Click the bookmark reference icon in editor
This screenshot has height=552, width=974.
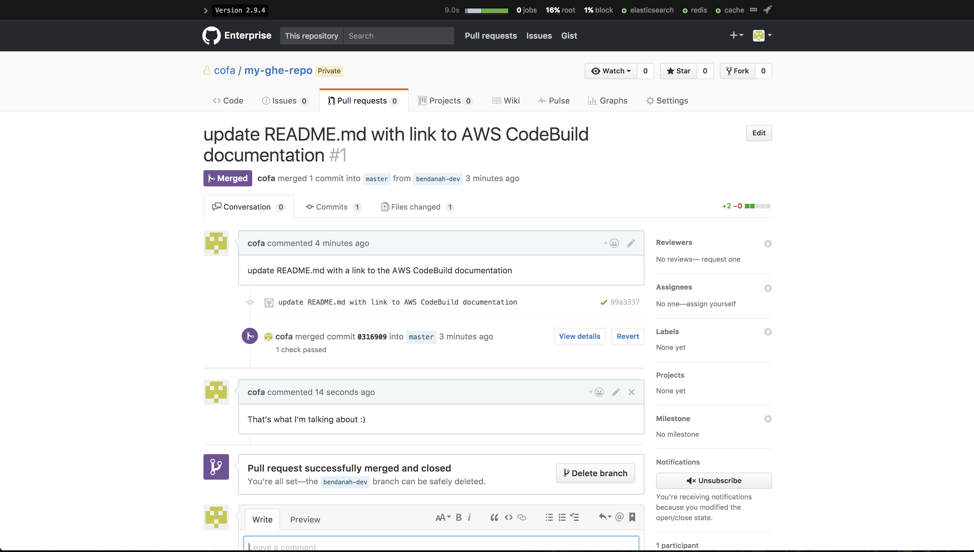pyautogui.click(x=632, y=517)
